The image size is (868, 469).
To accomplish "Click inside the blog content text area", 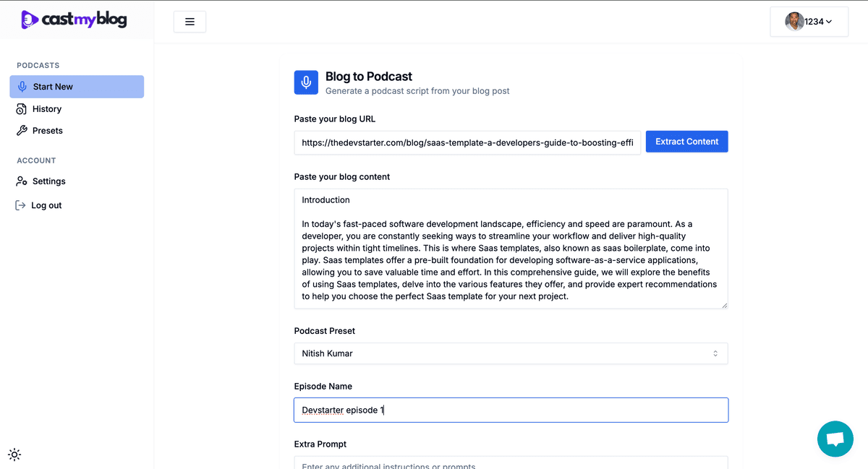I will tap(511, 249).
